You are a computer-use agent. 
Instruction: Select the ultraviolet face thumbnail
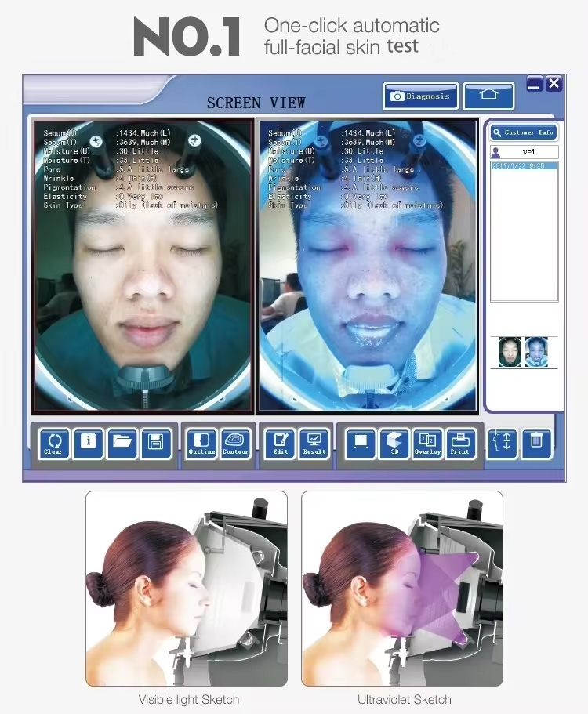[x=536, y=352]
